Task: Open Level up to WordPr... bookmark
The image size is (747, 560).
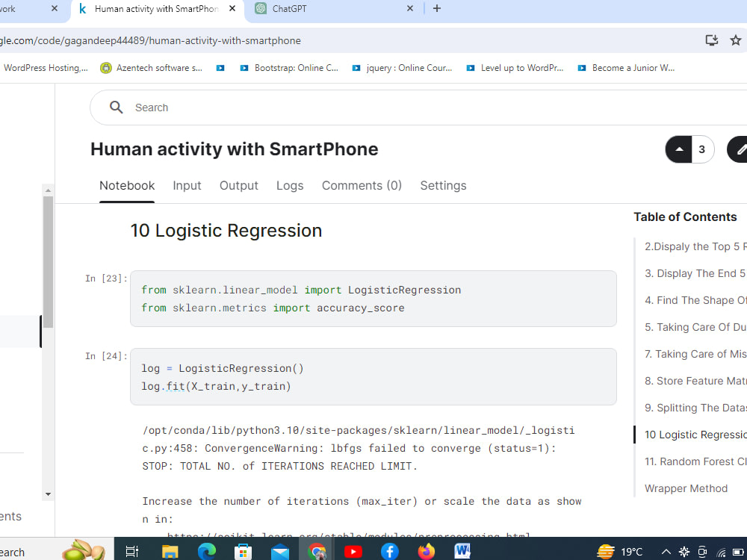Action: click(515, 68)
